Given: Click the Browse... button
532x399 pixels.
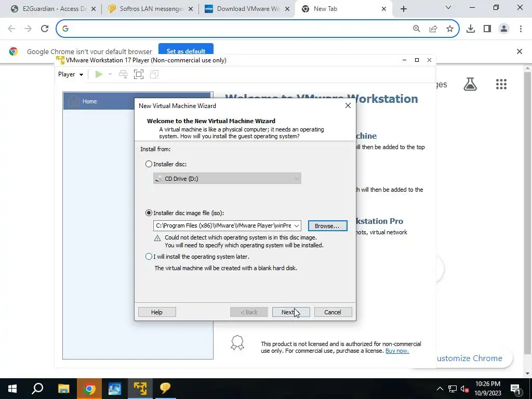Looking at the screenshot, I should (x=327, y=226).
